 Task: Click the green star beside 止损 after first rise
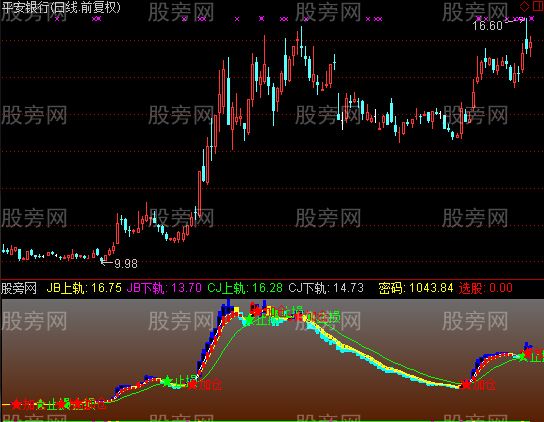click(168, 381)
